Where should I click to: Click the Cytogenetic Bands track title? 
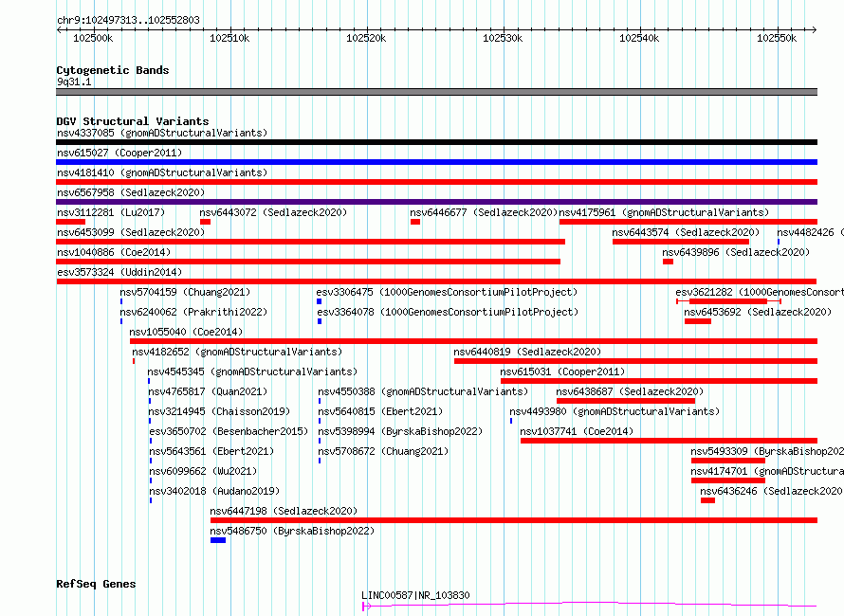click(113, 70)
